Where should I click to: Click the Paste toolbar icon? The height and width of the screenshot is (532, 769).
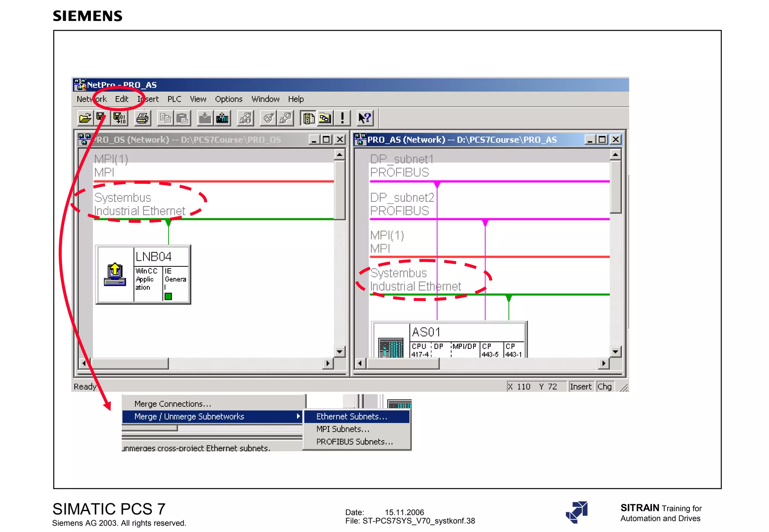tap(182, 118)
